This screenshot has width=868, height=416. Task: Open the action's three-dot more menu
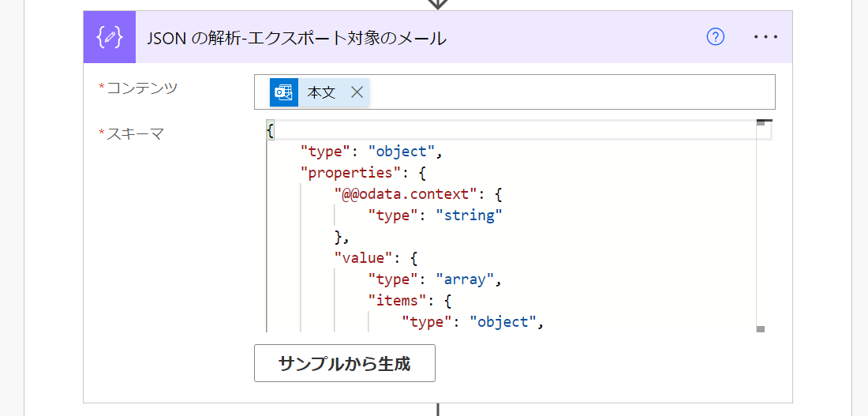point(766,37)
